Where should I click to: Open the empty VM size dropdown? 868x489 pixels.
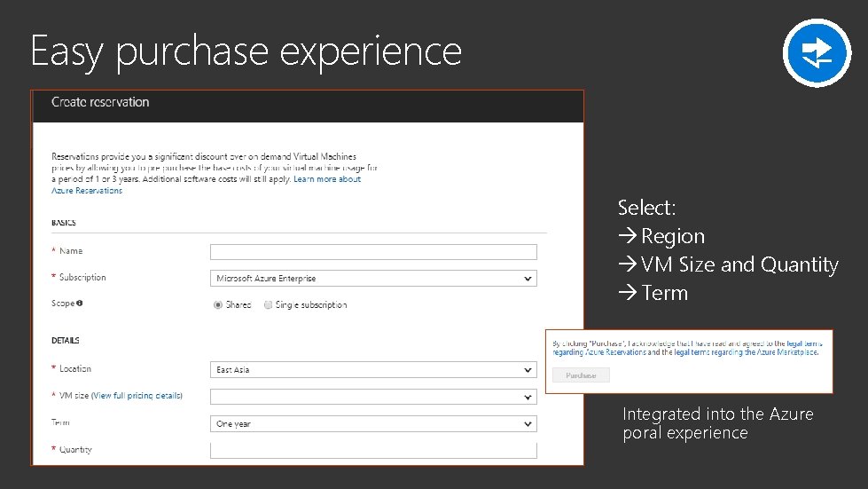(x=373, y=397)
